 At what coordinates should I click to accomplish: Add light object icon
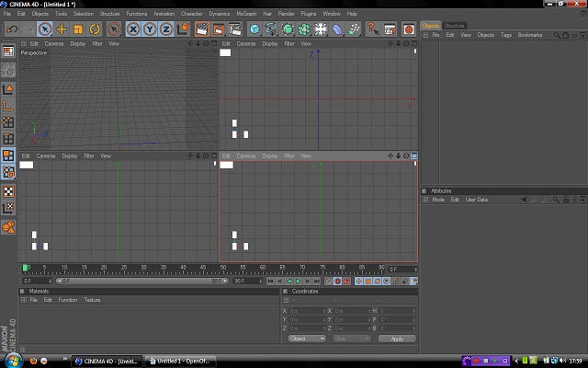pyautogui.click(x=321, y=29)
